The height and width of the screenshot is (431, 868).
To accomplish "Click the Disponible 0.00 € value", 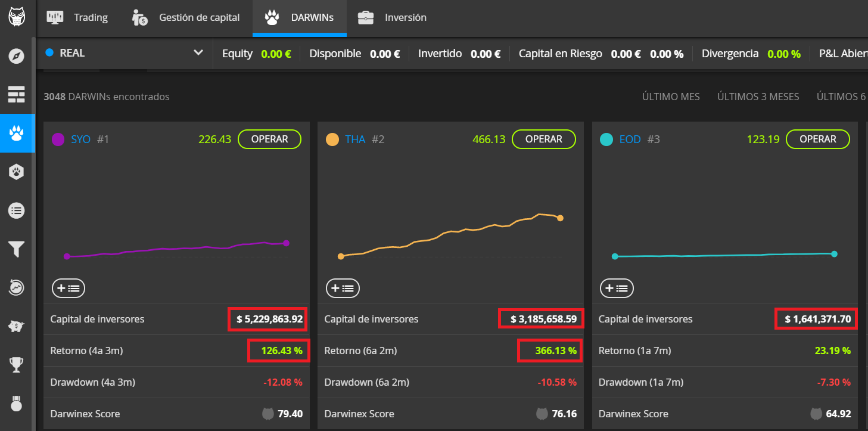I will coord(385,54).
